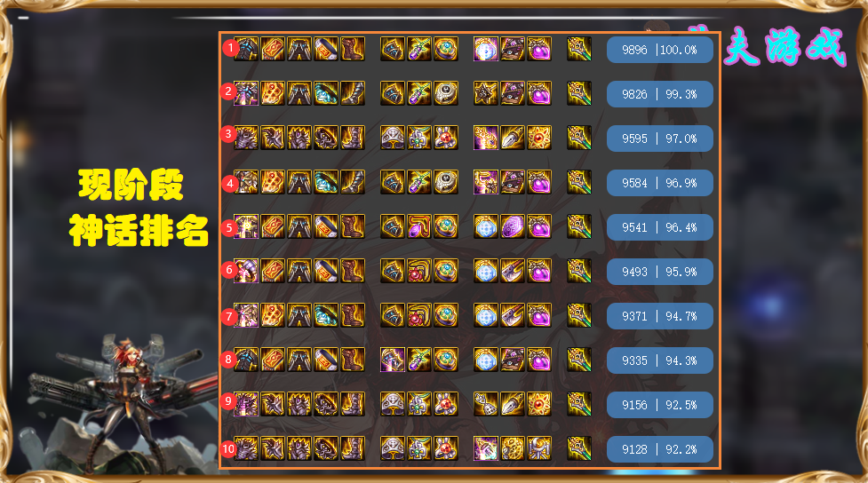Click the 9156 | 92.5% score button

(659, 405)
